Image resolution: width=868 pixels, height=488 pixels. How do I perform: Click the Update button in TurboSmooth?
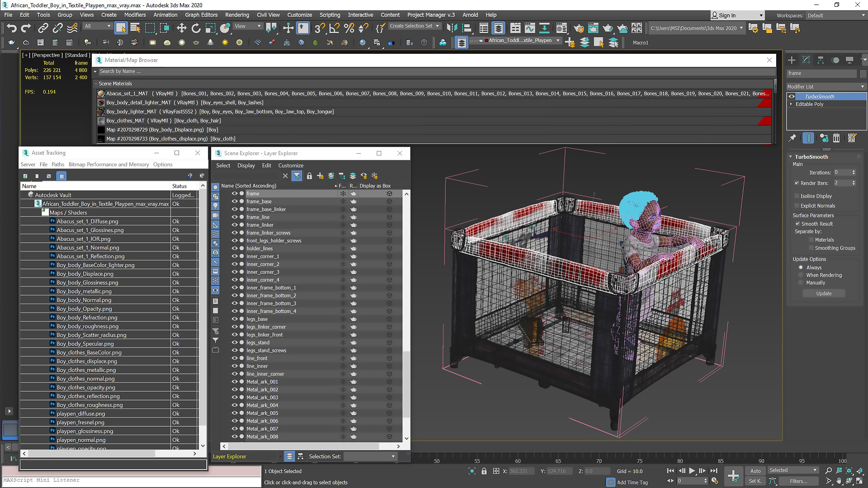824,293
